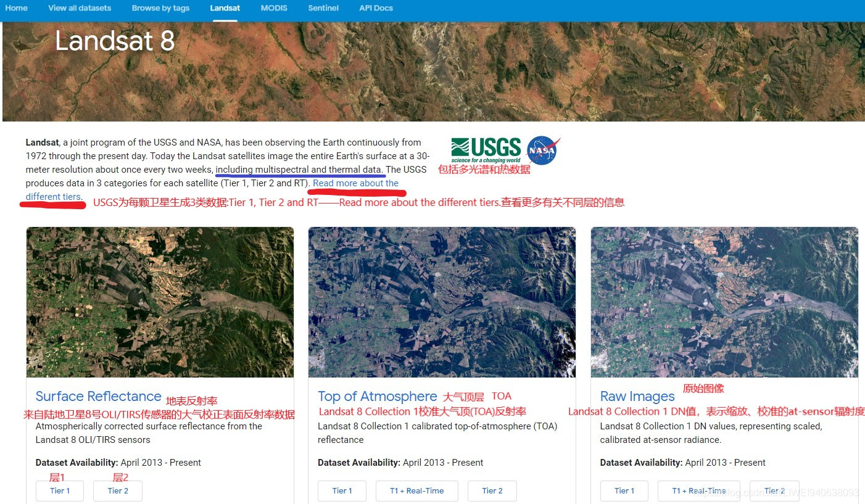Image resolution: width=865 pixels, height=504 pixels.
Task: Open the Home tab
Action: point(17,8)
